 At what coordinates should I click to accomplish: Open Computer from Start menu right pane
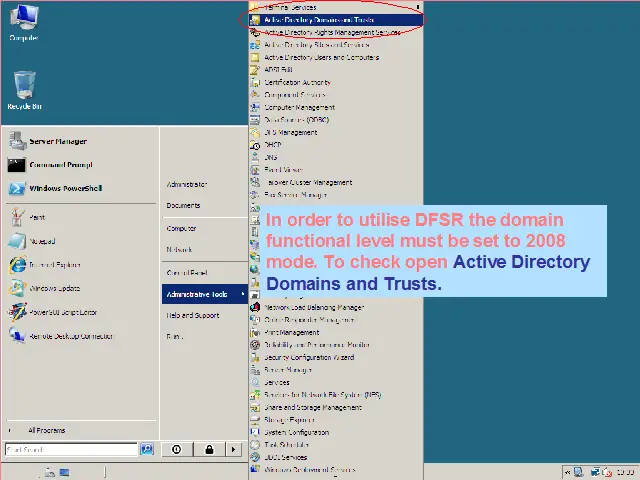coord(204,229)
